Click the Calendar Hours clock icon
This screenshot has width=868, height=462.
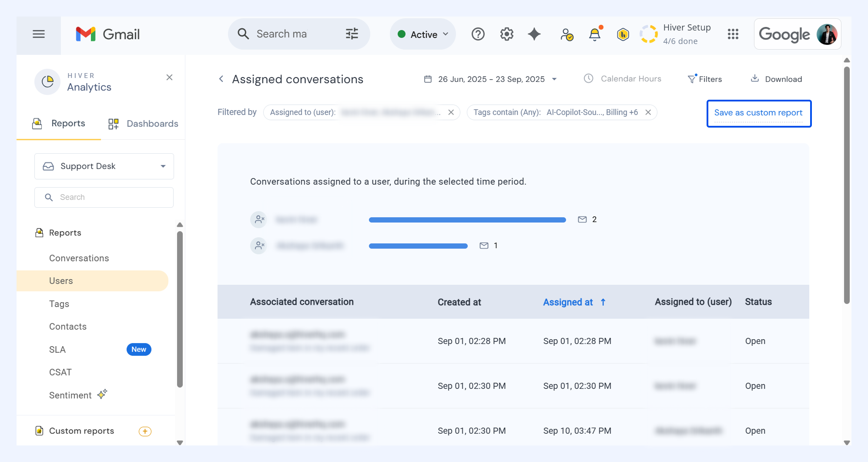(x=589, y=78)
